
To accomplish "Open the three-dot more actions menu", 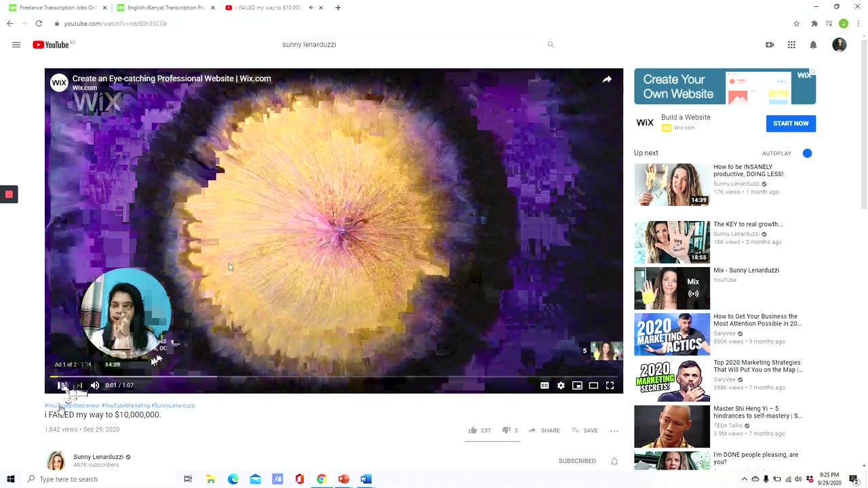I will 614,430.
